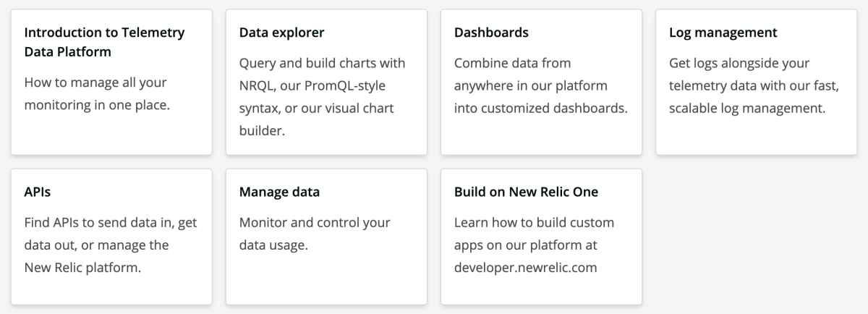The height and width of the screenshot is (314, 868).
Task: Open the Data explorer card title
Action: tap(281, 33)
